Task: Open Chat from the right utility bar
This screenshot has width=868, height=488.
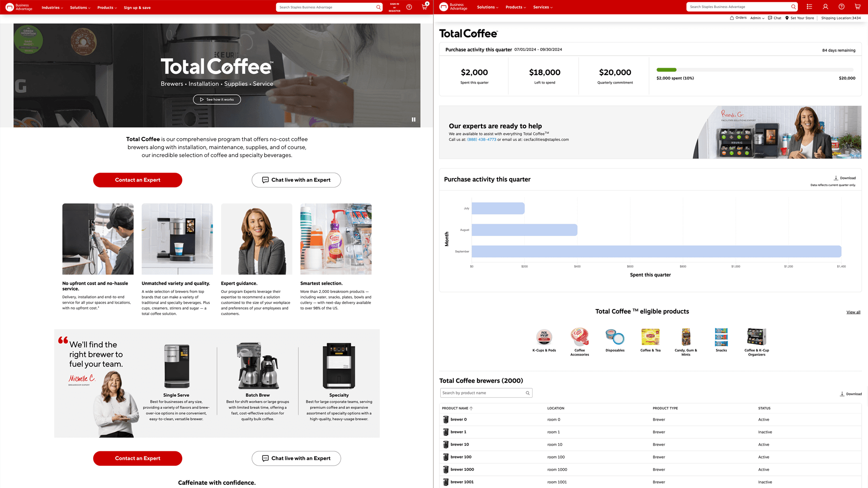Action: pos(774,18)
